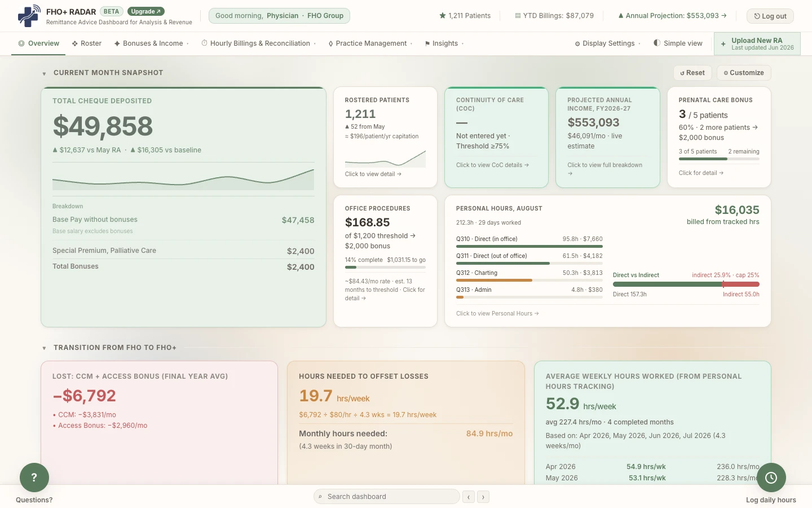Click the Direct vs Indirect hours bar

[x=686, y=284]
